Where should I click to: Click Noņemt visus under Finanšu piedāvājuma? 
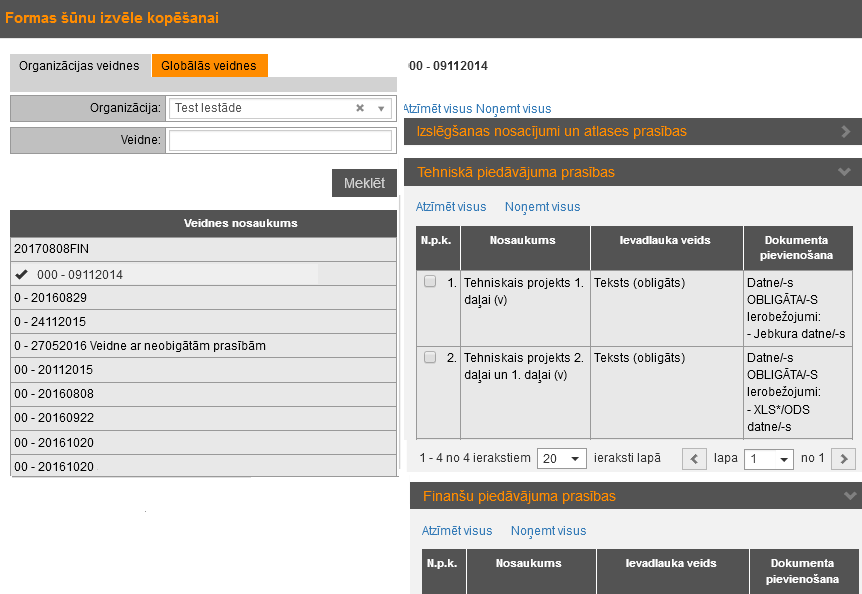548,531
